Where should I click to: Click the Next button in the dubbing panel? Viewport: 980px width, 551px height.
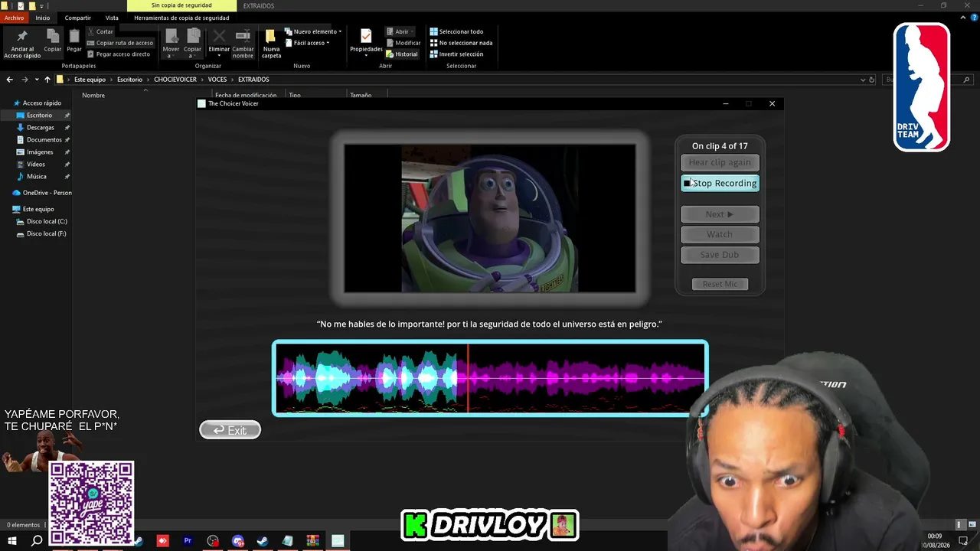[x=720, y=214]
